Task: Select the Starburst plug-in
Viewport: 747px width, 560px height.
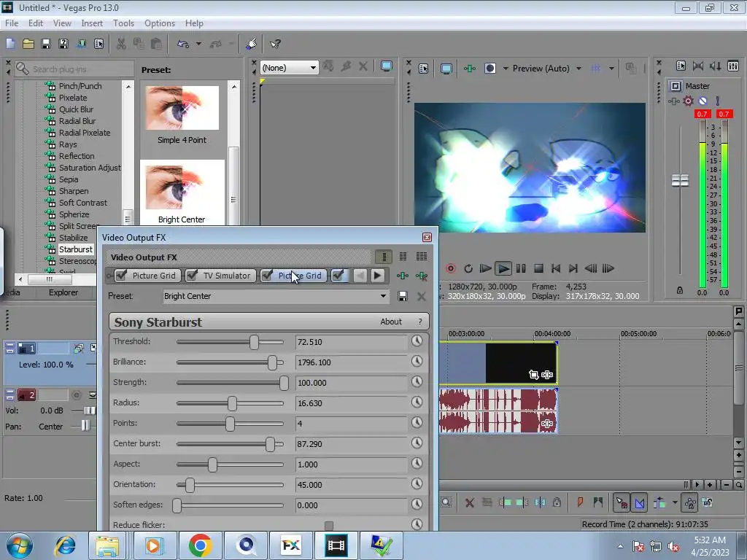Action: tap(76, 249)
